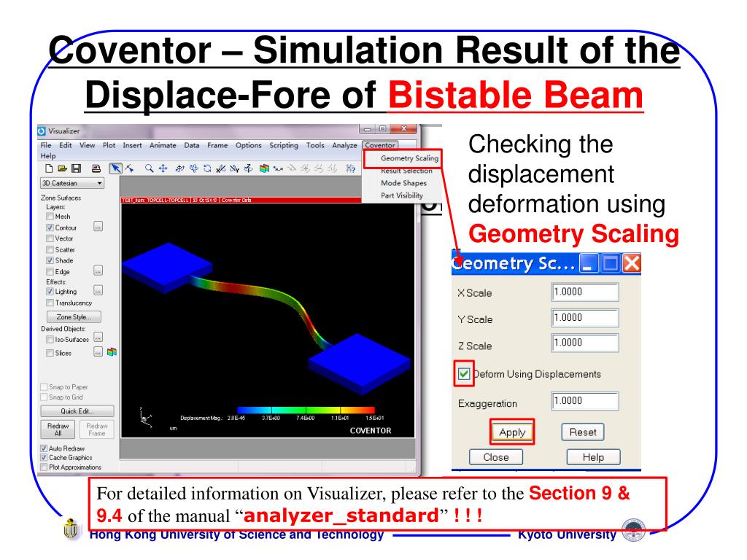Image resolution: width=747 pixels, height=560 pixels.
Task: Open Iso-Surfaces details ellipsis button
Action: pyautogui.click(x=98, y=338)
